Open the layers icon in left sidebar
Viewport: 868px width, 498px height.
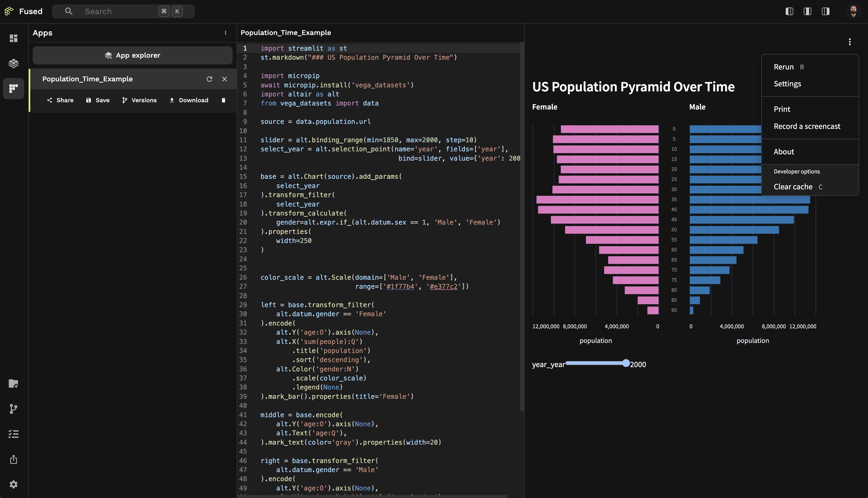click(x=13, y=63)
